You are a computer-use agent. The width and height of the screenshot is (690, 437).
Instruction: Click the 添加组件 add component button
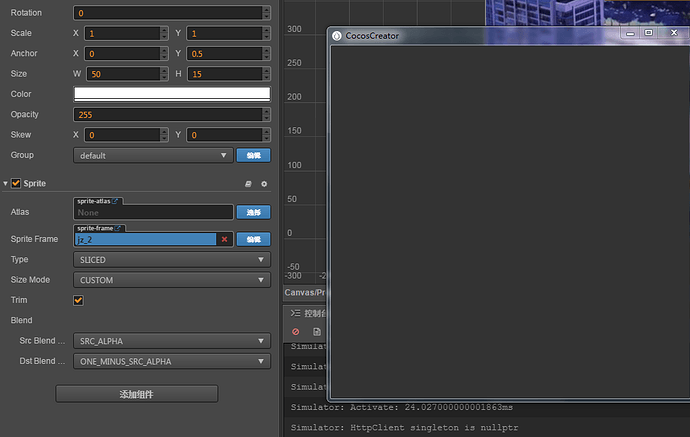pyautogui.click(x=136, y=394)
